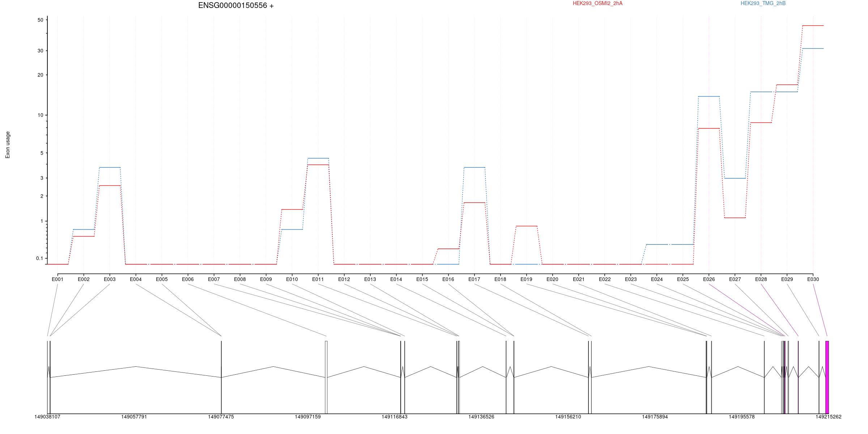The image size is (868, 434).
Task: Click the blue E027 usage line segment
Action: click(735, 178)
